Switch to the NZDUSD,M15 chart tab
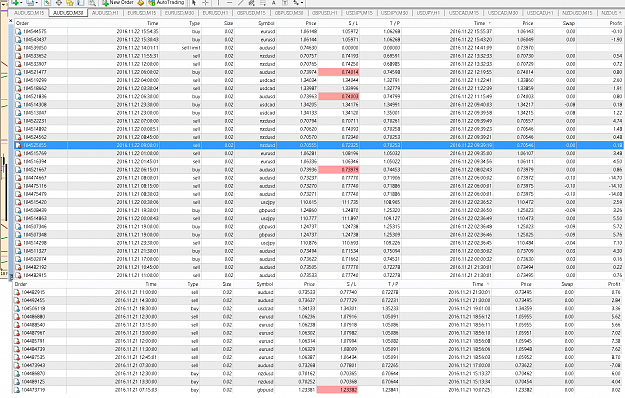This screenshot has width=625, height=398. [577, 13]
